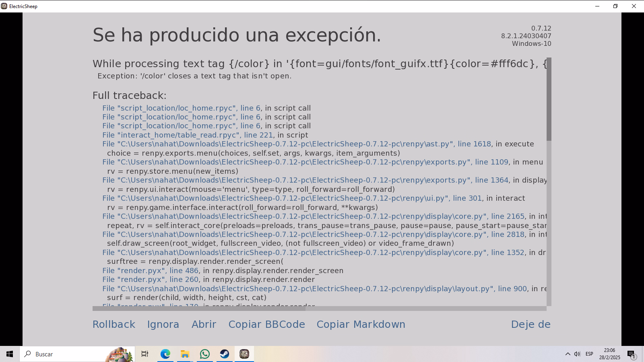Viewport: 644px width, 362px height.
Task: Click 'rv = renpy.game.interface.interact(' line
Action: click(243, 208)
